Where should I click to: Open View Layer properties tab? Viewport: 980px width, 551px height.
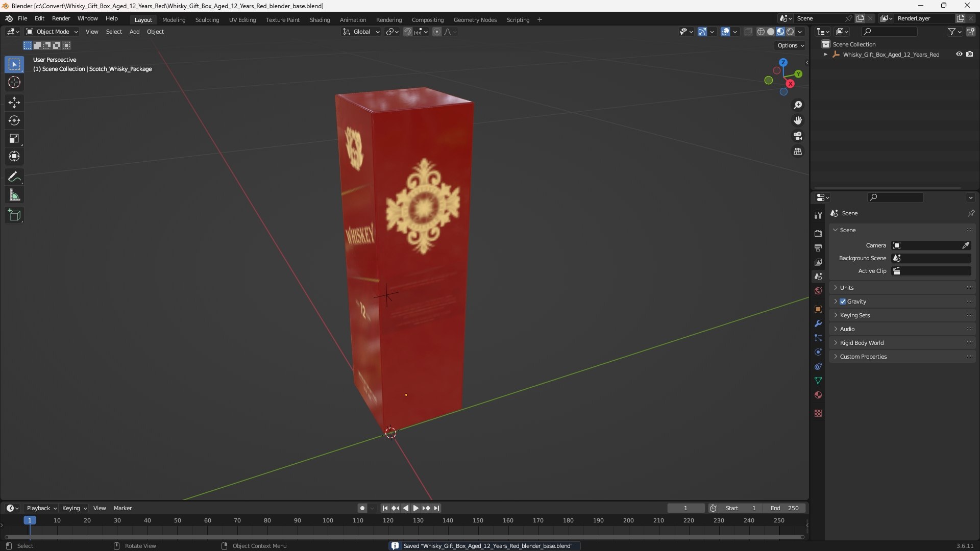click(818, 262)
